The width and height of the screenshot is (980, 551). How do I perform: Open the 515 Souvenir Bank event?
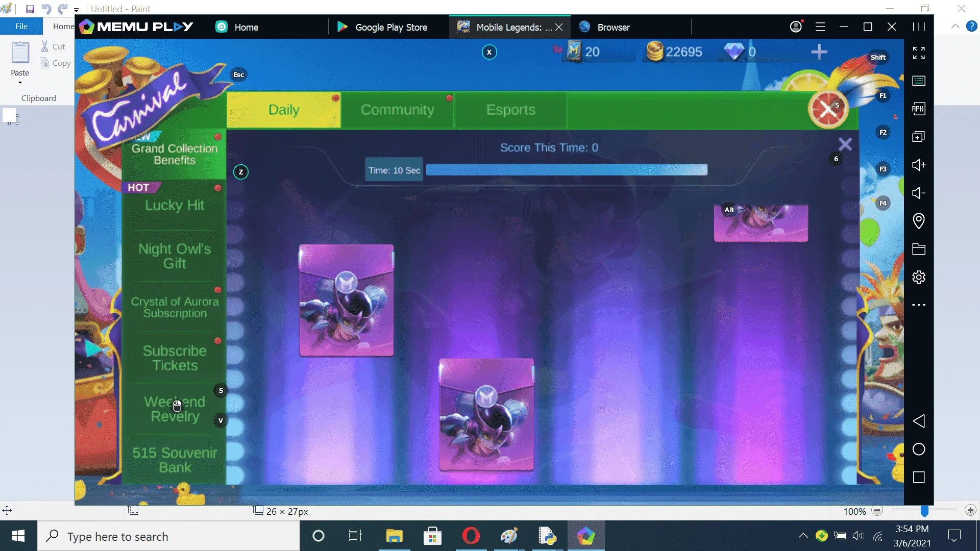pyautogui.click(x=175, y=460)
